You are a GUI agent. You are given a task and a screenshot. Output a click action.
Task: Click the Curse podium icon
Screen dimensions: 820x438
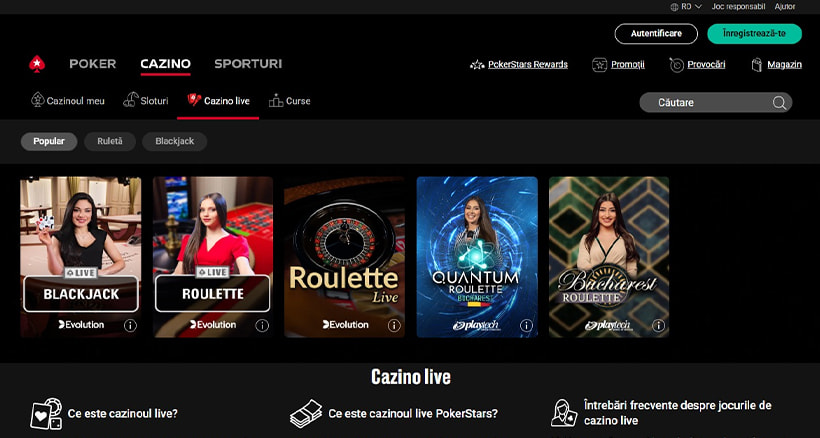coord(276,100)
